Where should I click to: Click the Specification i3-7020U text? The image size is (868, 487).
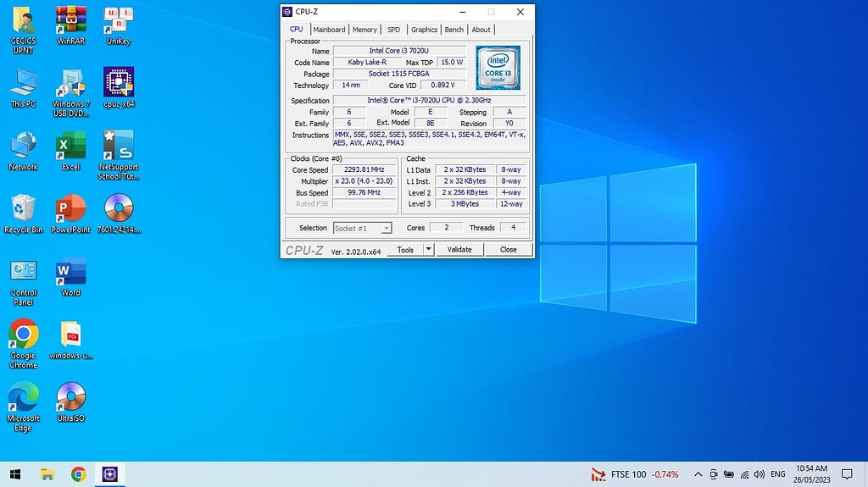[x=429, y=100]
